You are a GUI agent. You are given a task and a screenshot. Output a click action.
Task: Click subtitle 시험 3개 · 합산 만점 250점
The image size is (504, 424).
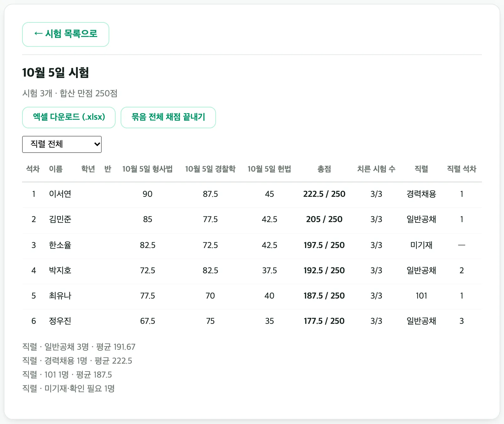pyautogui.click(x=70, y=94)
